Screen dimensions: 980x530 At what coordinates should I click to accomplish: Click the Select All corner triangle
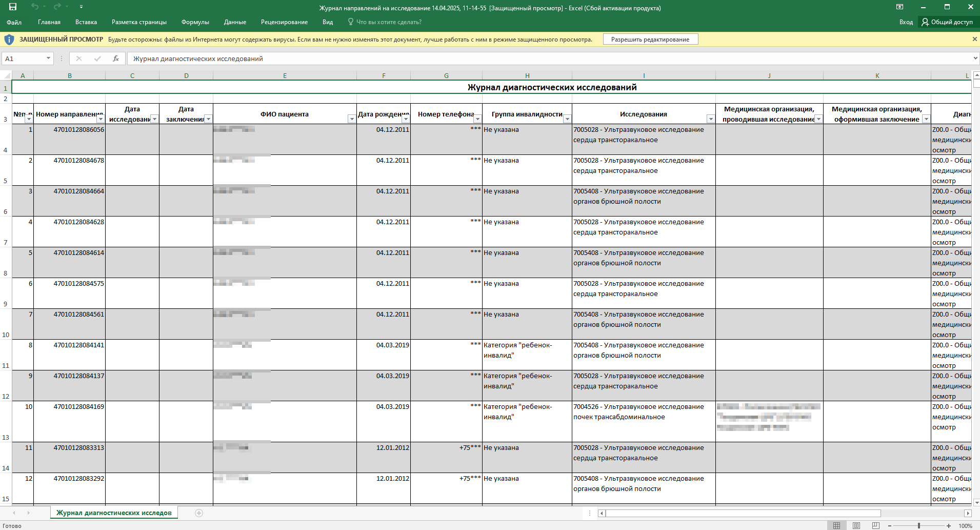point(6,75)
